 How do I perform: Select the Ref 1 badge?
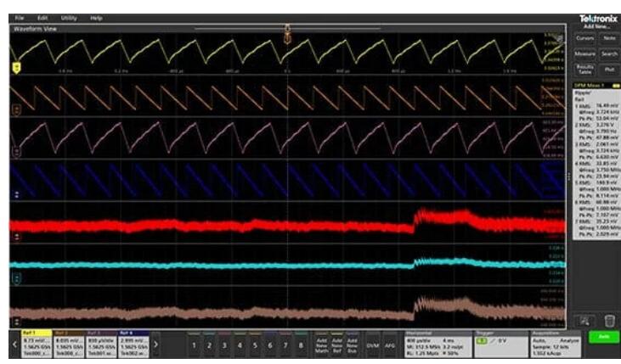[x=37, y=344]
